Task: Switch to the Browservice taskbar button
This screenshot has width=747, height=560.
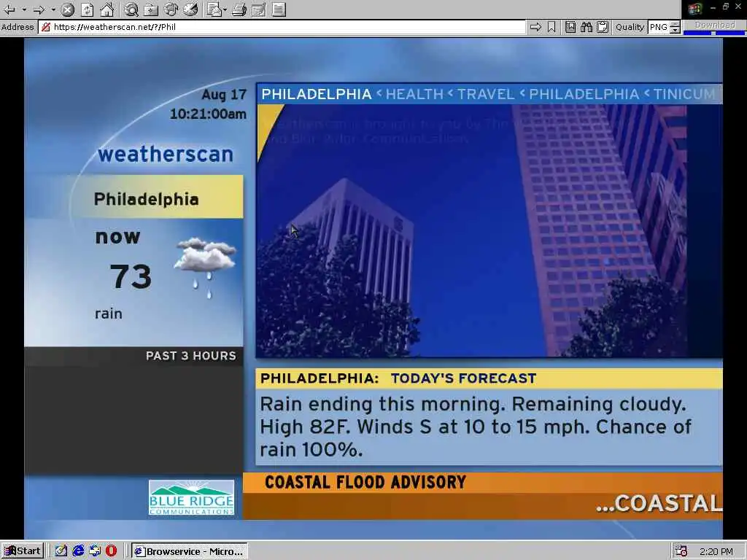Action: coord(190,551)
